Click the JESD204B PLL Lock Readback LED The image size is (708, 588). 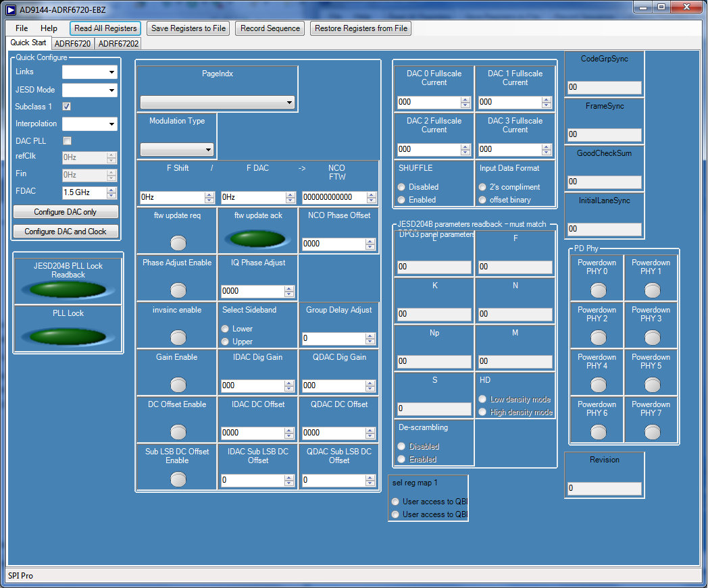pyautogui.click(x=68, y=289)
